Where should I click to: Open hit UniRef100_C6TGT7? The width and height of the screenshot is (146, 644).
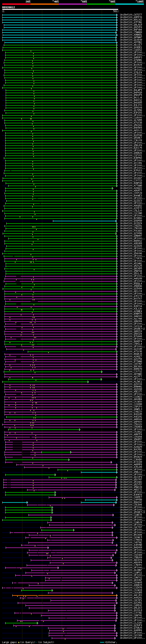(131, 15)
